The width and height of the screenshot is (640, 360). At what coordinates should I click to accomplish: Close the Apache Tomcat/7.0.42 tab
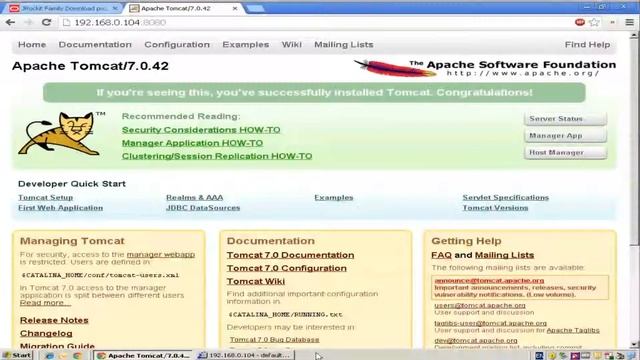(x=235, y=8)
